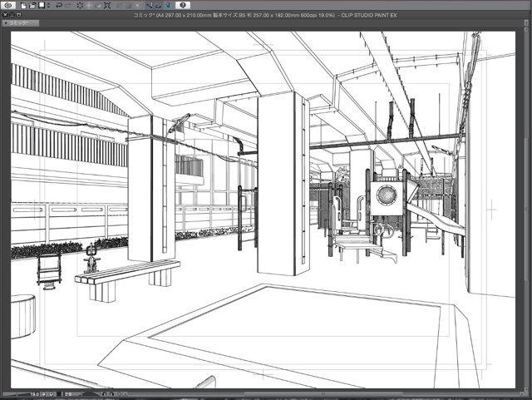Toggle show selection border icon
This screenshot has width=532, height=400.
[137, 6]
